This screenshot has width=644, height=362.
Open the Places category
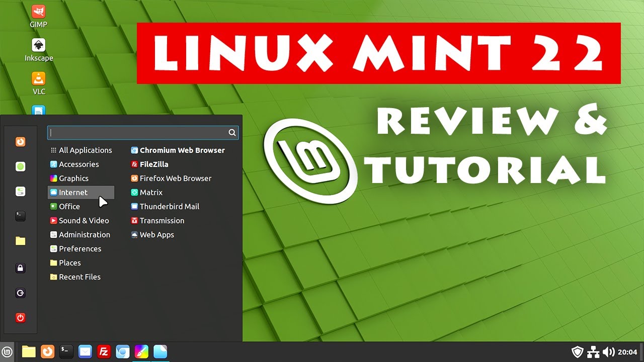(x=81, y=263)
